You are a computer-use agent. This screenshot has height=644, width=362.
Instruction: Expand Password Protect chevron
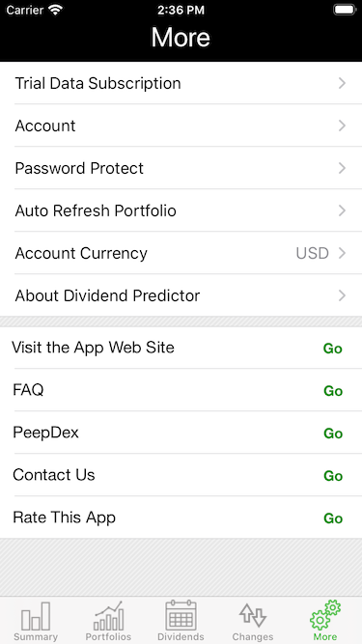point(342,168)
